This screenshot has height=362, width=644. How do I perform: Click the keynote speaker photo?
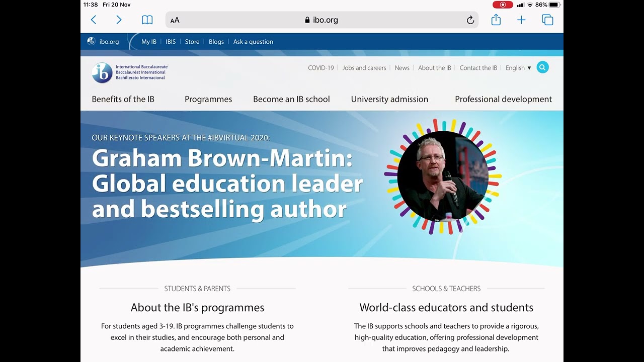pos(443,176)
